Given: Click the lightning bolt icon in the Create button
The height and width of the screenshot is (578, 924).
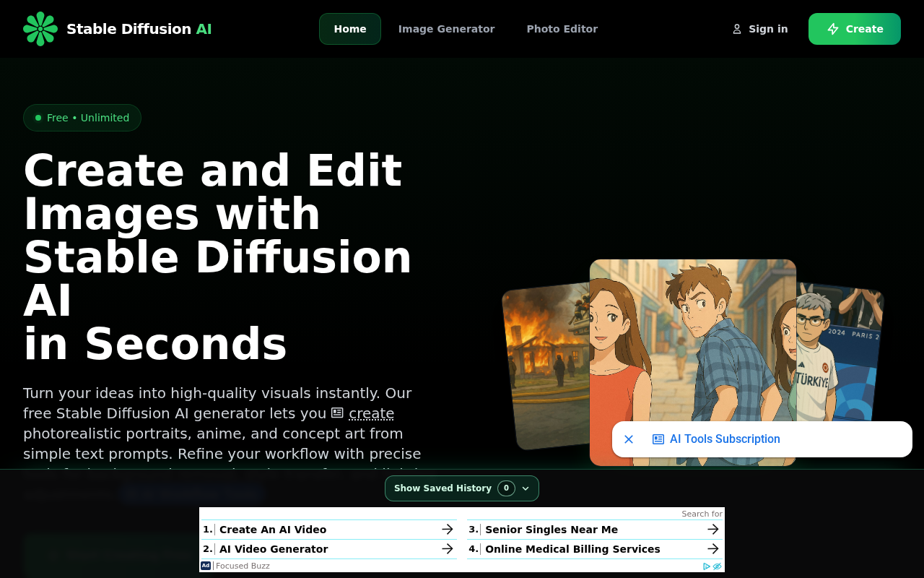Looking at the screenshot, I should click(833, 29).
